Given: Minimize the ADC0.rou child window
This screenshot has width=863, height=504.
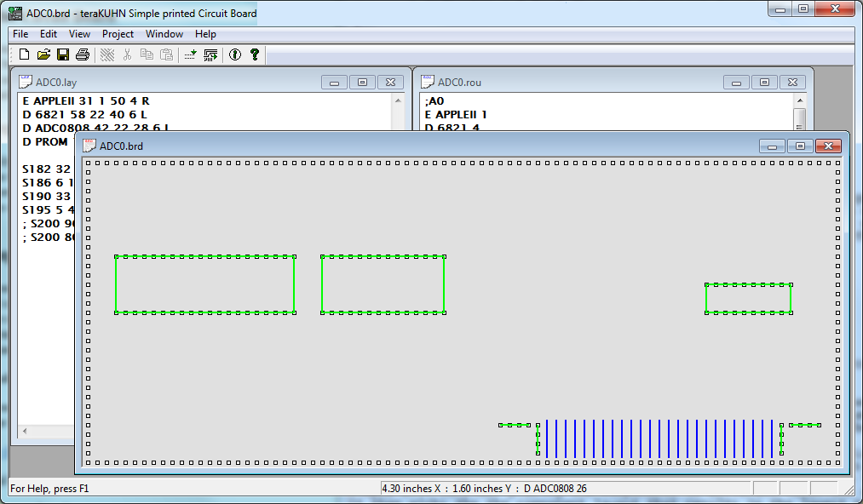Looking at the screenshot, I should pyautogui.click(x=736, y=83).
